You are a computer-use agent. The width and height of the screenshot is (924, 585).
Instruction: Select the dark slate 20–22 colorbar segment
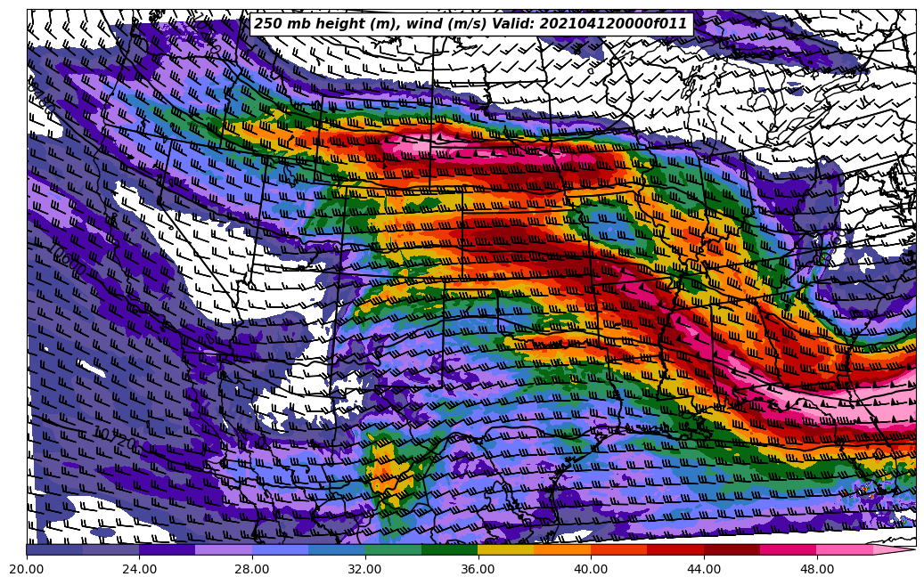click(54, 549)
